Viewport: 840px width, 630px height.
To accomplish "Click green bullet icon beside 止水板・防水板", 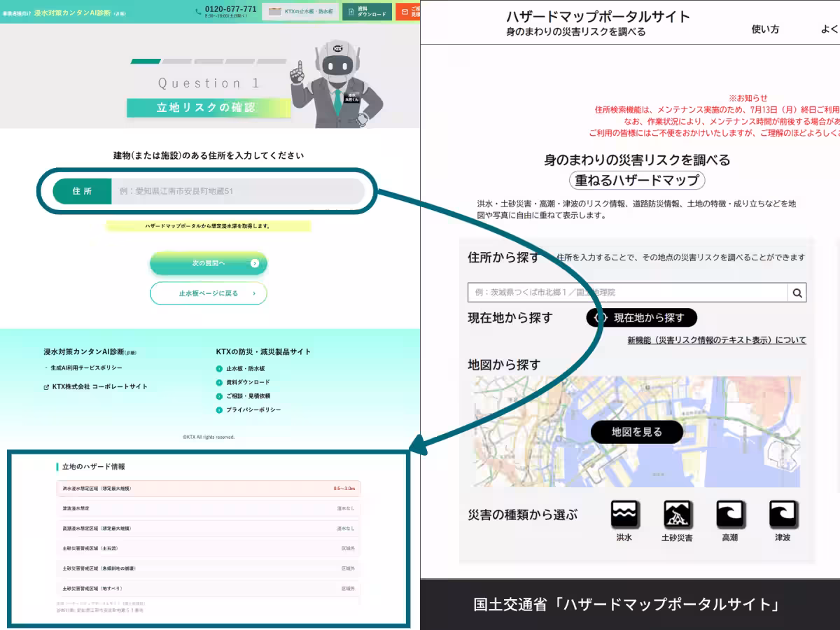I will (x=219, y=368).
